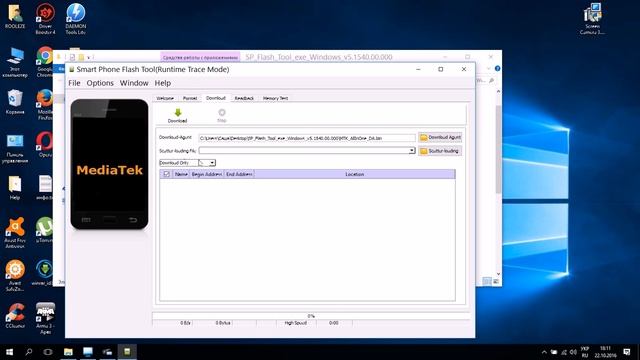Expand the Scatter-loading File dropdown
The height and width of the screenshot is (360, 640).
pyautogui.click(x=412, y=151)
